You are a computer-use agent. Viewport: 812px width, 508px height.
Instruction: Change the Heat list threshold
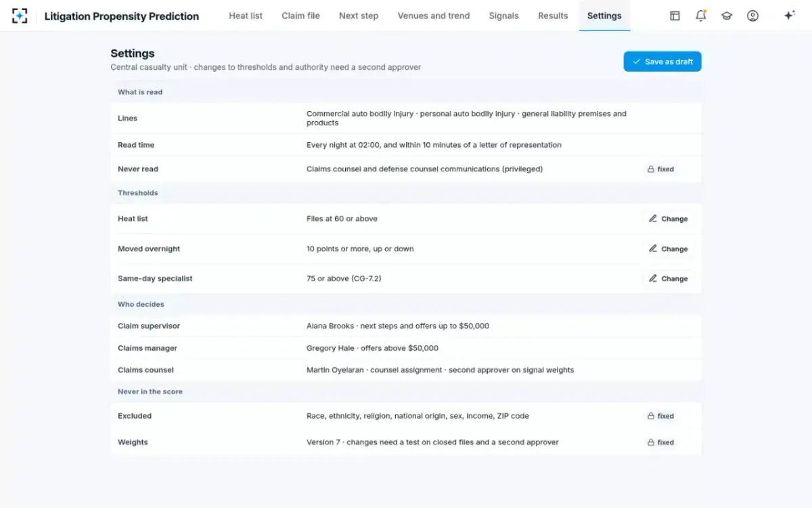[668, 219]
